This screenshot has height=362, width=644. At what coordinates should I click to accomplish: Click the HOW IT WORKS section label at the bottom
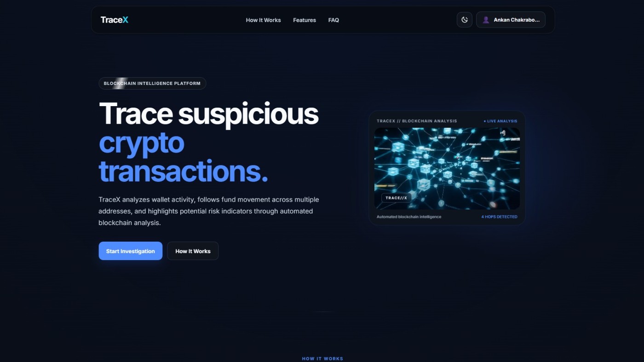click(322, 359)
